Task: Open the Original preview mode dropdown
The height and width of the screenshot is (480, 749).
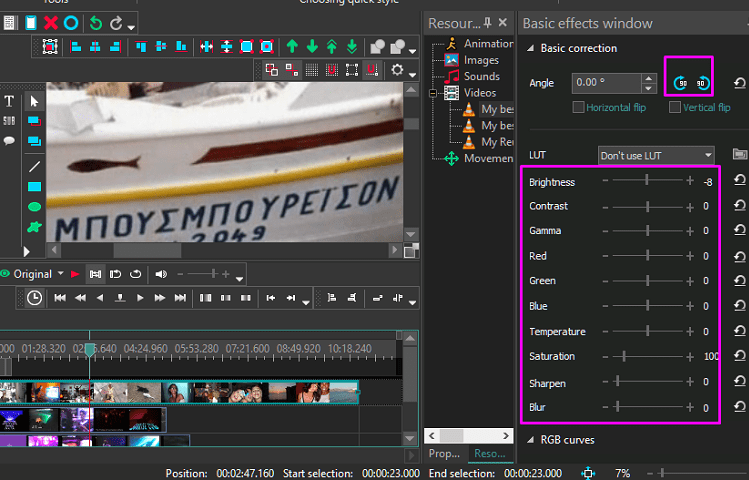Action: pyautogui.click(x=61, y=274)
